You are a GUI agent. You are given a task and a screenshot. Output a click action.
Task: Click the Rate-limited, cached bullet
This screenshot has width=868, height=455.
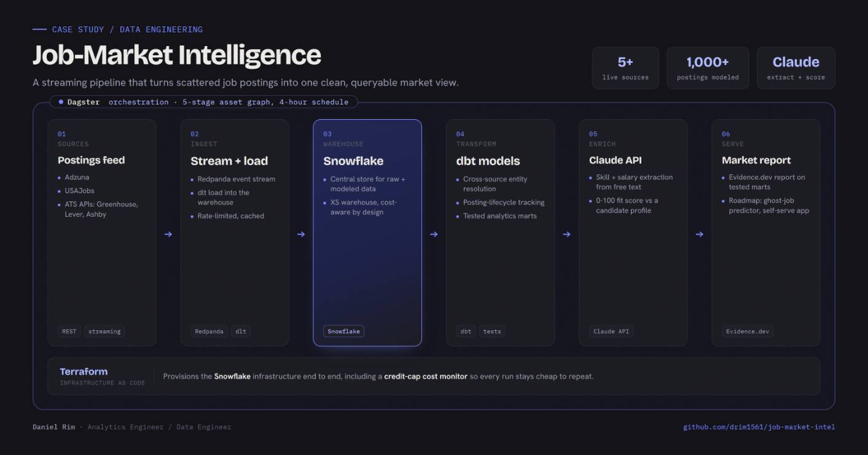pyautogui.click(x=231, y=216)
